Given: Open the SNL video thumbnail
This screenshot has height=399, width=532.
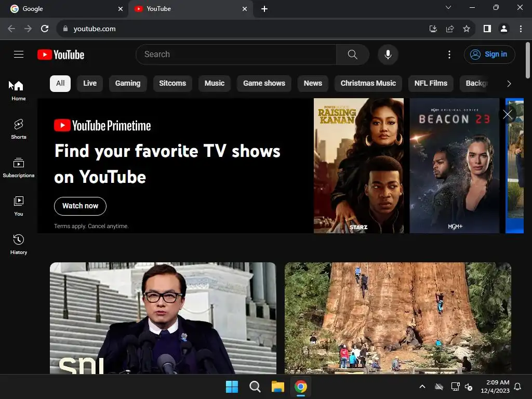Looking at the screenshot, I should 163,318.
